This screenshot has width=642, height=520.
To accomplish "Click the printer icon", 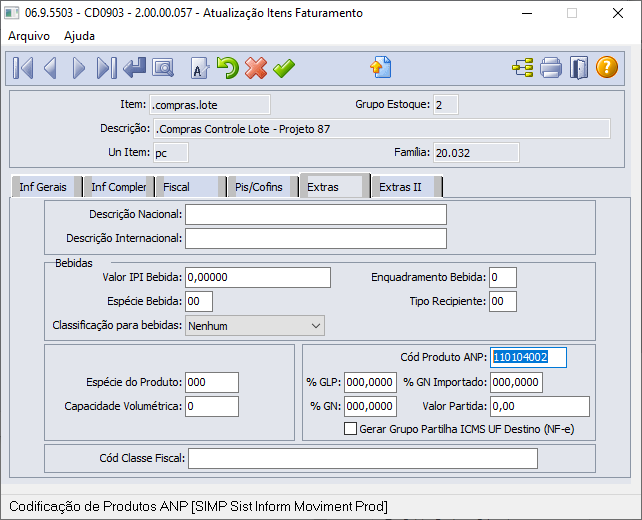I will click(551, 68).
